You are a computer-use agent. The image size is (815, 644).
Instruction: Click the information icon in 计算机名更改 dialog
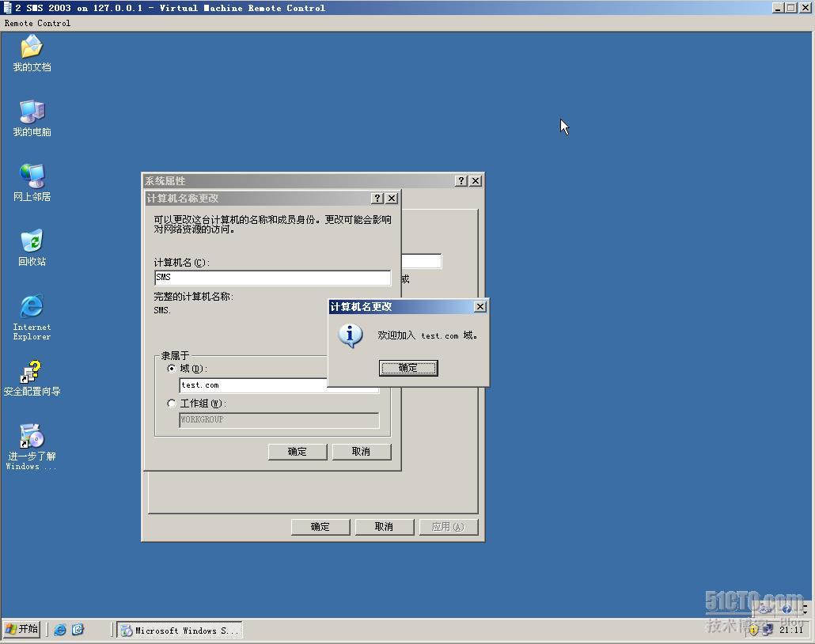[x=351, y=335]
